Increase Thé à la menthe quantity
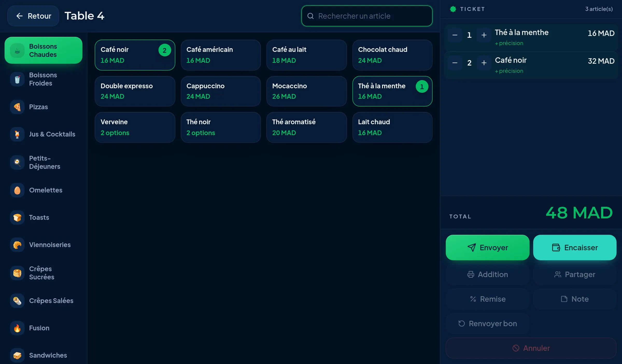Viewport: 622px width, 364px height. (484, 35)
